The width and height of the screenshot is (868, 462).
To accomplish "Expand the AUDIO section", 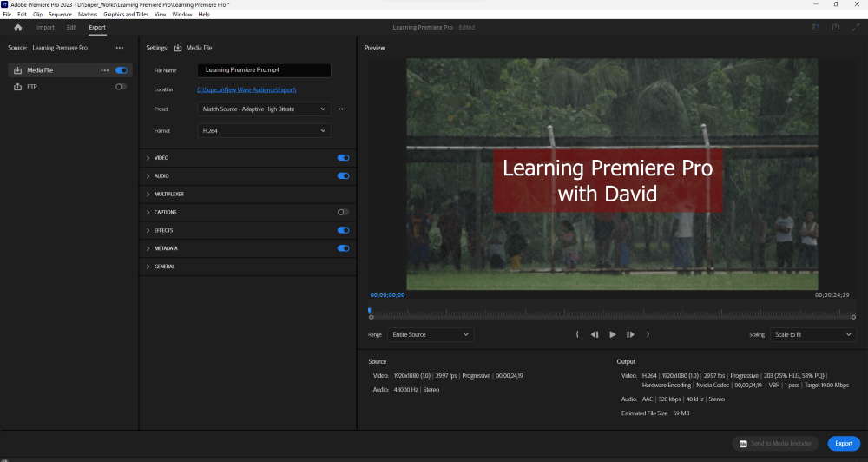I will (x=148, y=176).
